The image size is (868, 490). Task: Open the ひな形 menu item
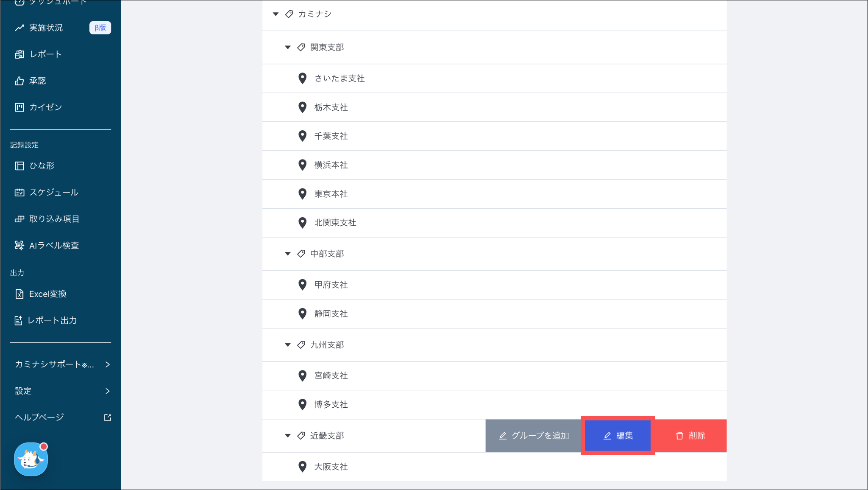[x=42, y=166]
